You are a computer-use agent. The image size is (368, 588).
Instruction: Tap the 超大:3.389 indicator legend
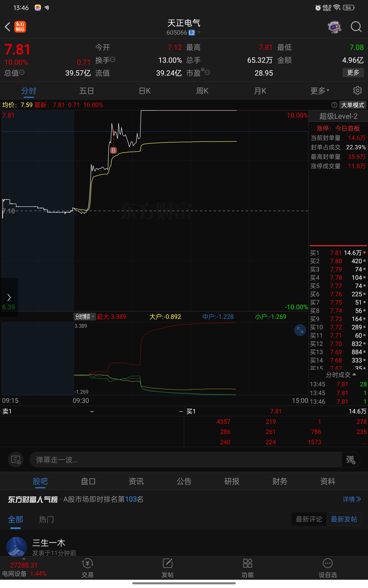tap(112, 317)
